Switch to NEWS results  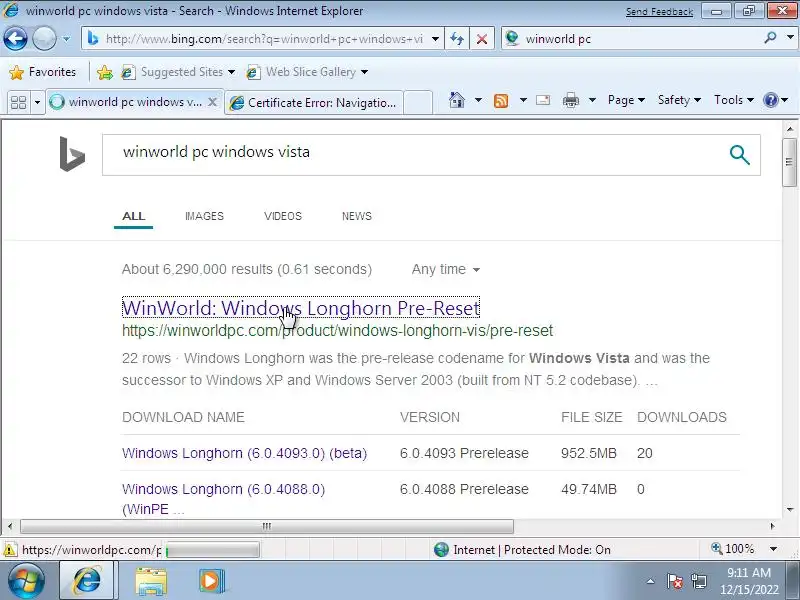pos(357,216)
